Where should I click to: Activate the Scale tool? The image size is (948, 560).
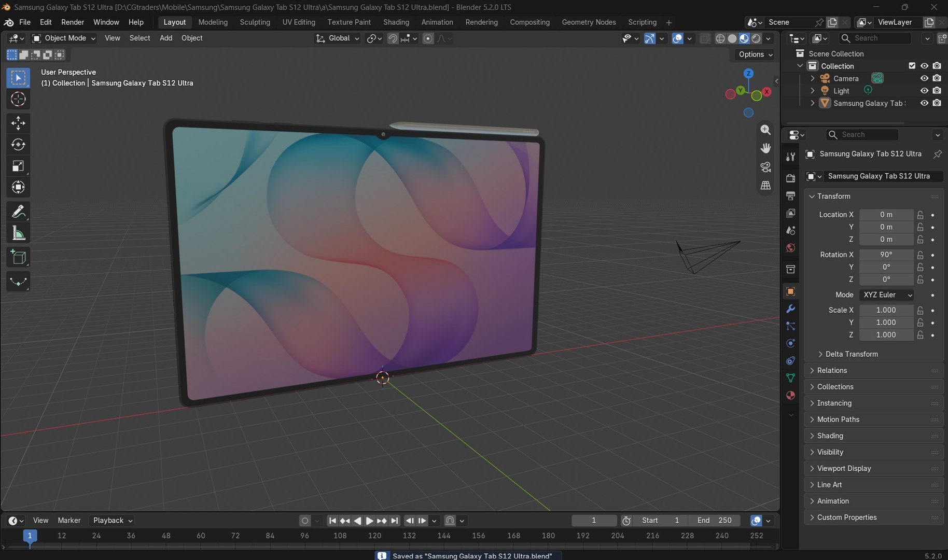pos(18,166)
